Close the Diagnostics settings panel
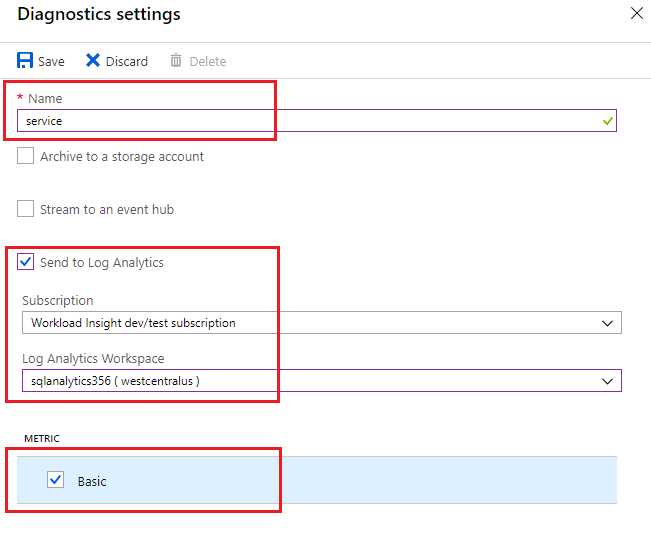The height and width of the screenshot is (535, 651). (636, 15)
